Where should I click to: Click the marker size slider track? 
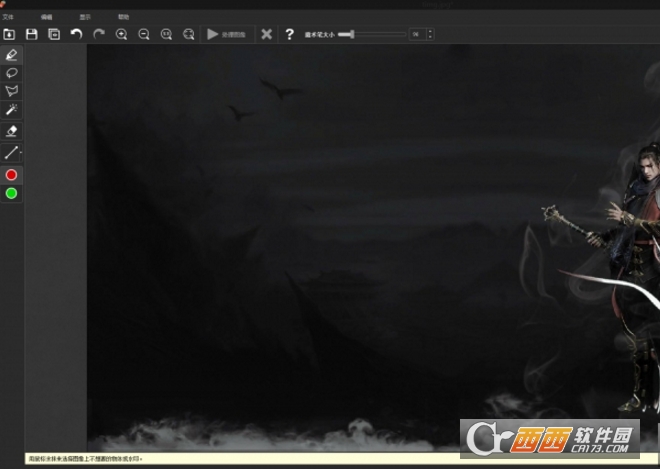coord(372,35)
